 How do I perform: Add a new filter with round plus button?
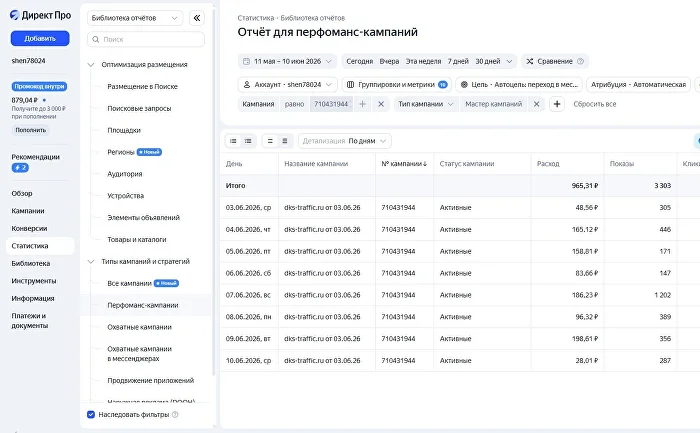pyautogui.click(x=557, y=104)
